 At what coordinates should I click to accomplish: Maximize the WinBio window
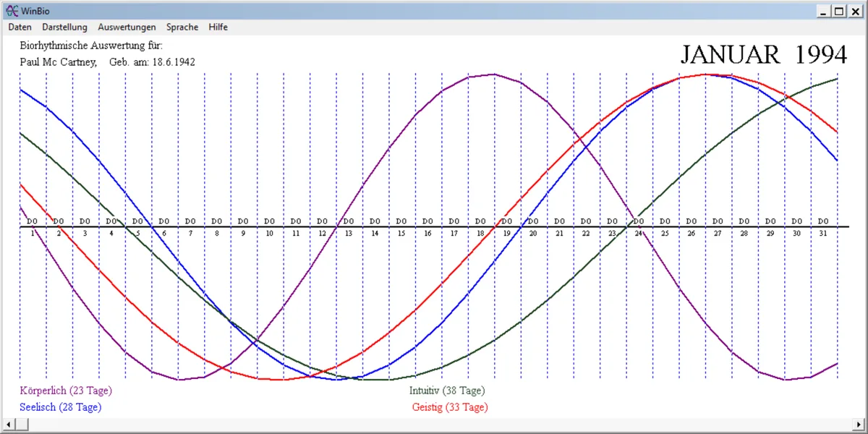(839, 11)
